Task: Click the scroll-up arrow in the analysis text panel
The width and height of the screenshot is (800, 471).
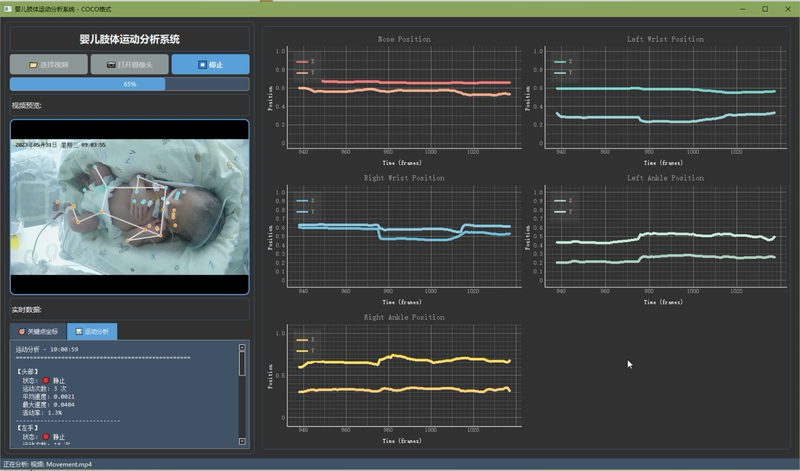Action: [x=242, y=348]
